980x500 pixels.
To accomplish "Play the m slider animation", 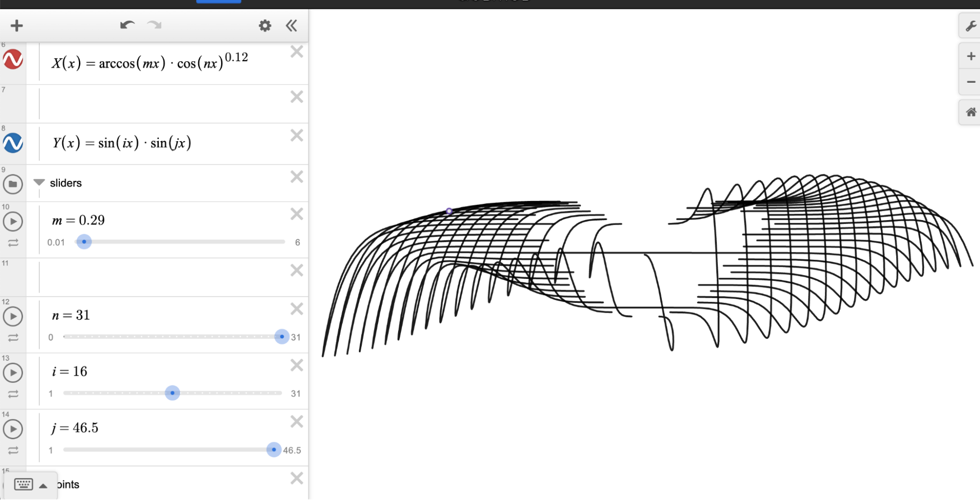I will (13, 222).
